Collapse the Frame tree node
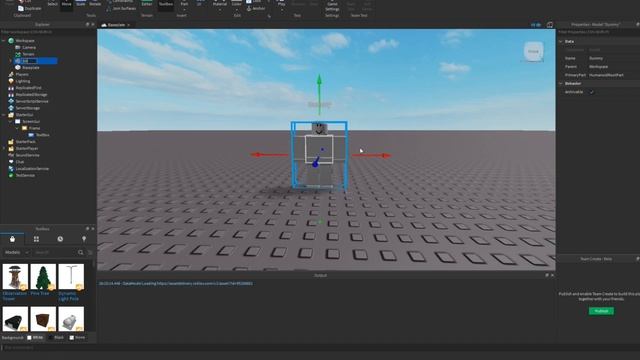Viewport: 640px width, 360px height. tap(17, 128)
